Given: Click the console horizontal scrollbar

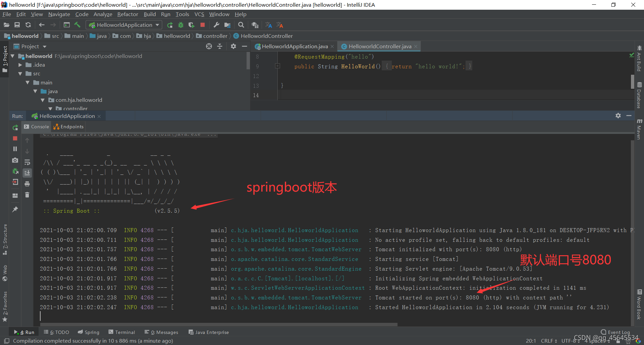Looking at the screenshot, I should coord(219,324).
